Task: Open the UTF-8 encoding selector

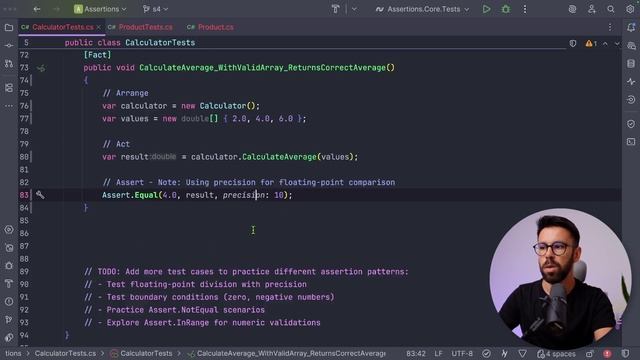Action: pos(462,353)
